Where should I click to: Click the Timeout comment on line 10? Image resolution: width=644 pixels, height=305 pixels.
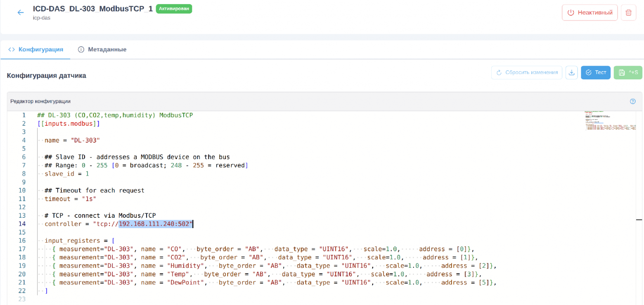95,191
